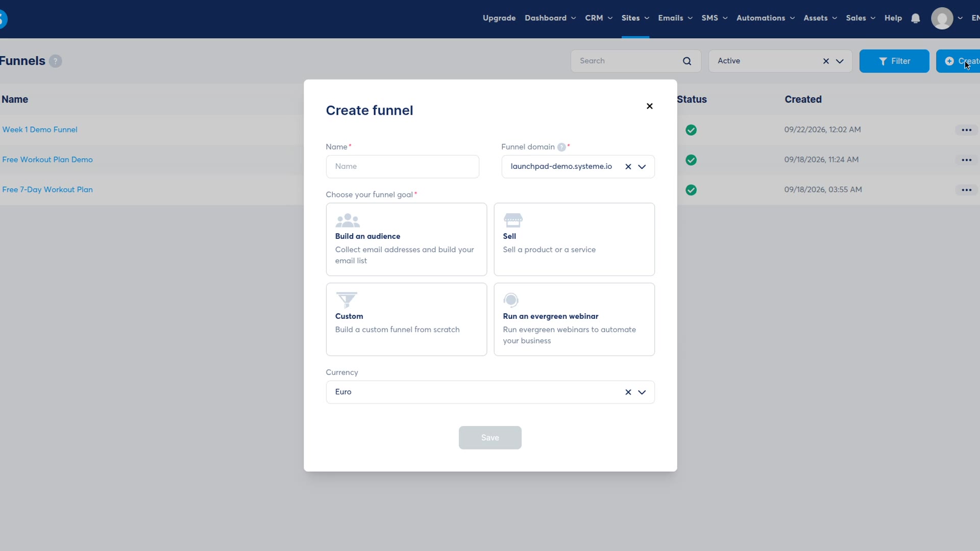
Task: Click the Help link
Action: [x=893, y=18]
